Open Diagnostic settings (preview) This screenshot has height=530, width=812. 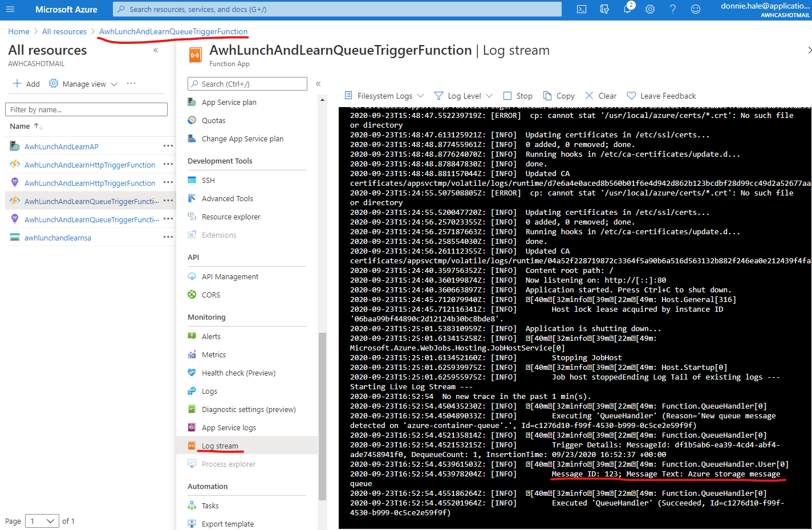click(249, 409)
